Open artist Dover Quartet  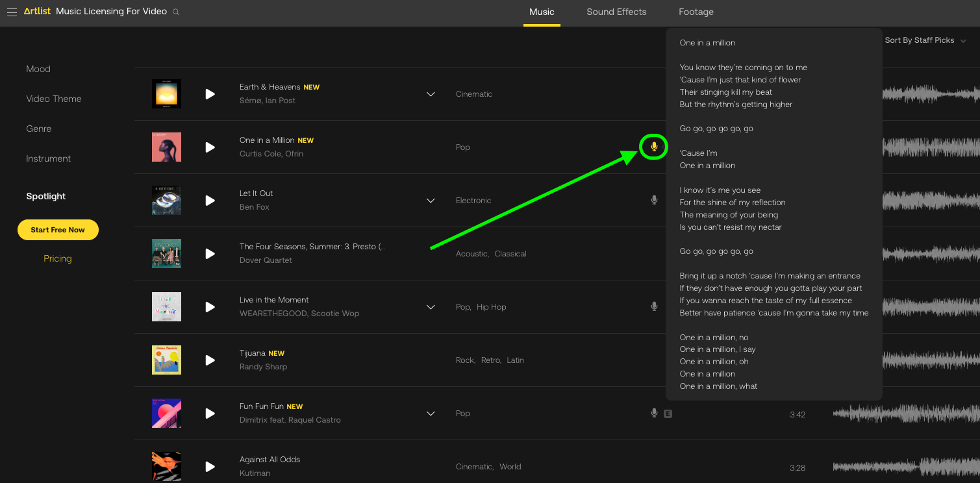click(266, 260)
